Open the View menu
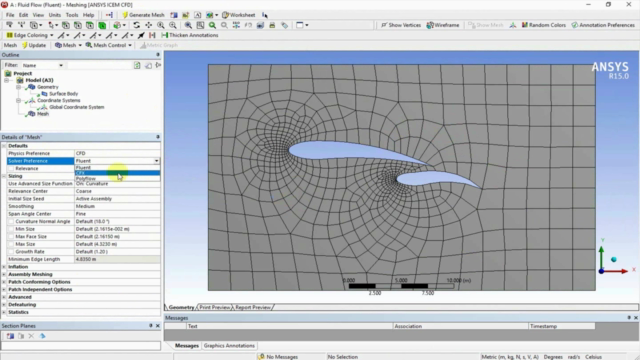 (38, 15)
